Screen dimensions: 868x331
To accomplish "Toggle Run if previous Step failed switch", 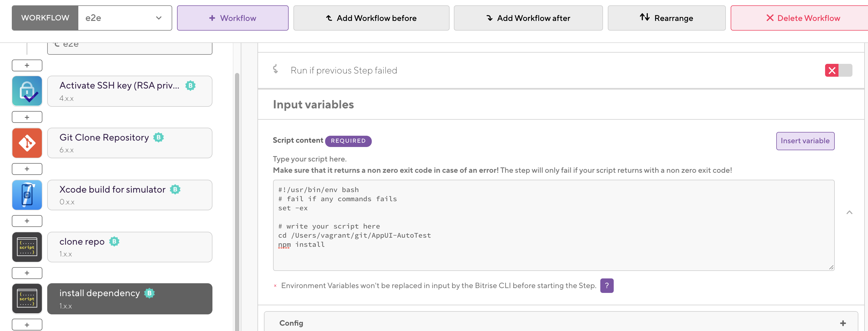I will point(838,71).
